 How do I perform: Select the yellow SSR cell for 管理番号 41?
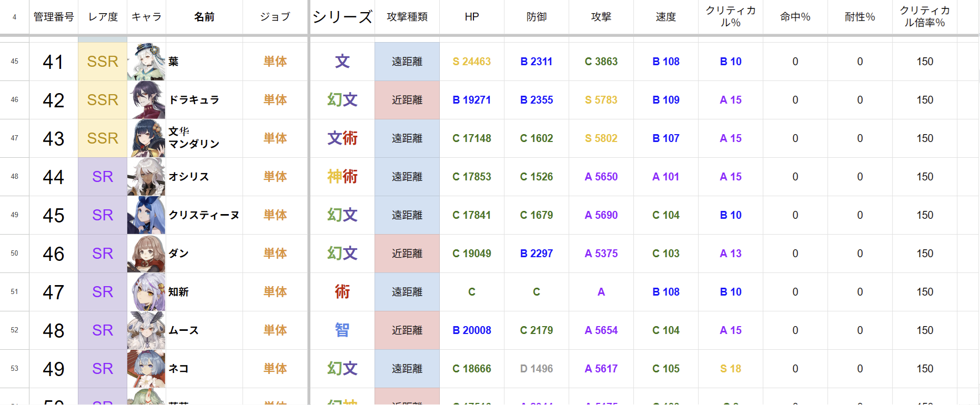103,62
